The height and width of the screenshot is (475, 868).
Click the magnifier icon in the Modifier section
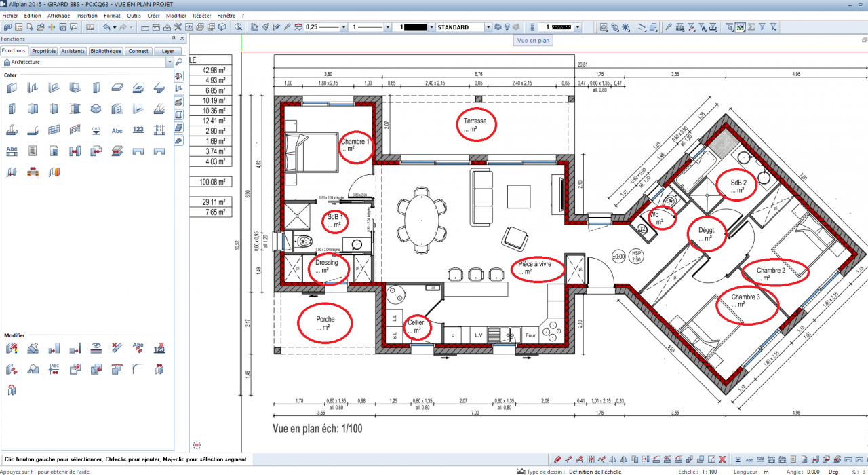click(33, 369)
